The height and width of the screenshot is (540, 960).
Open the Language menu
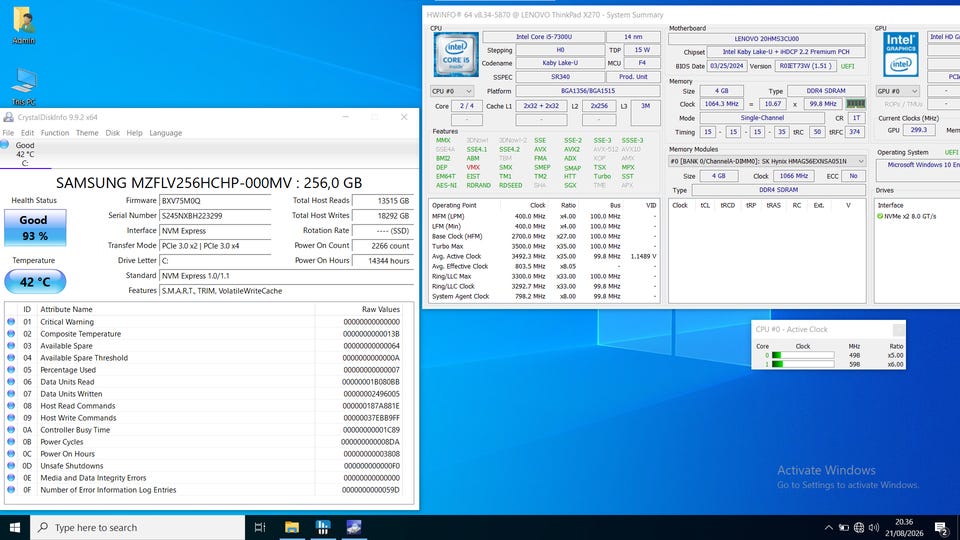pyautogui.click(x=165, y=133)
